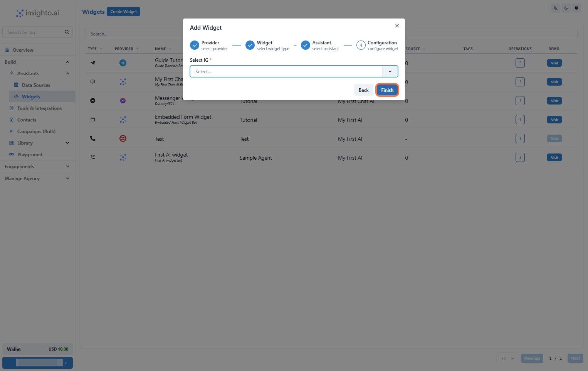Click the Twilio provider icon on the Test row

[x=123, y=138]
